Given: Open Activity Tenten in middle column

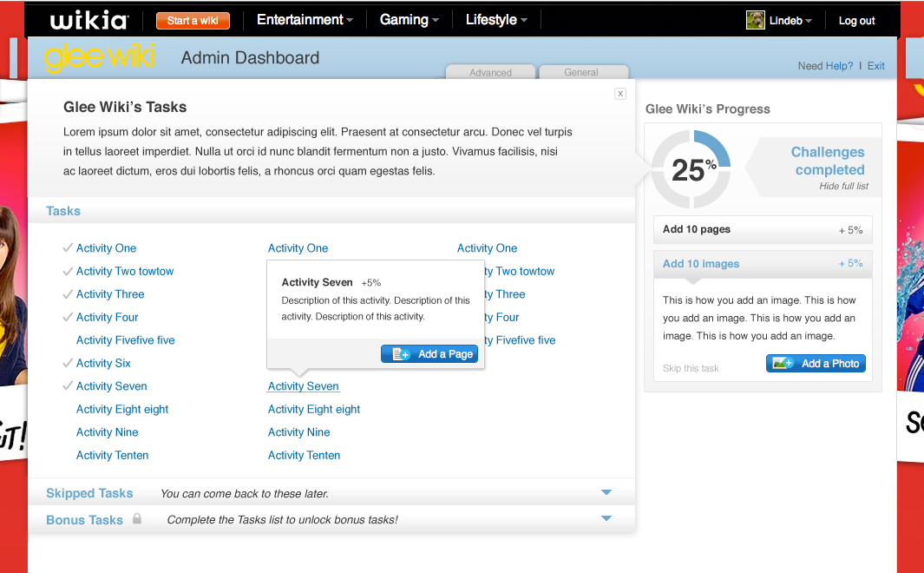Looking at the screenshot, I should (304, 455).
